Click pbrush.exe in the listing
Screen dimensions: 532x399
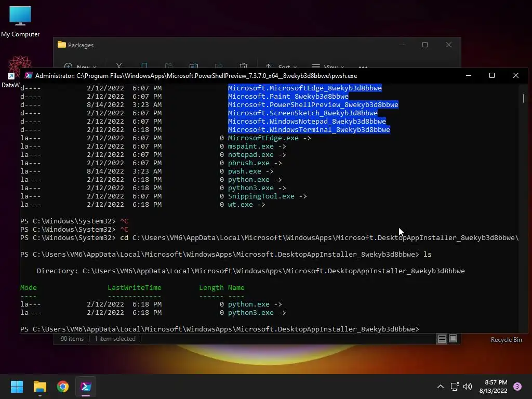(x=249, y=163)
